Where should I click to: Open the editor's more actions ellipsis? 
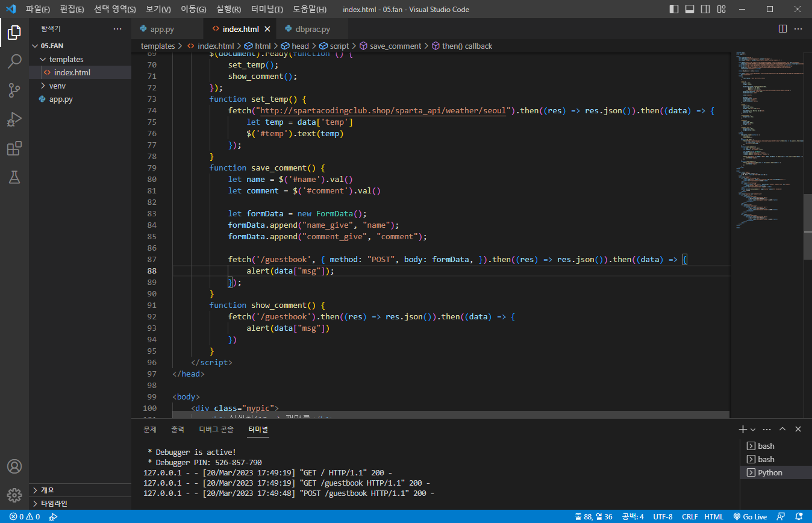click(798, 29)
